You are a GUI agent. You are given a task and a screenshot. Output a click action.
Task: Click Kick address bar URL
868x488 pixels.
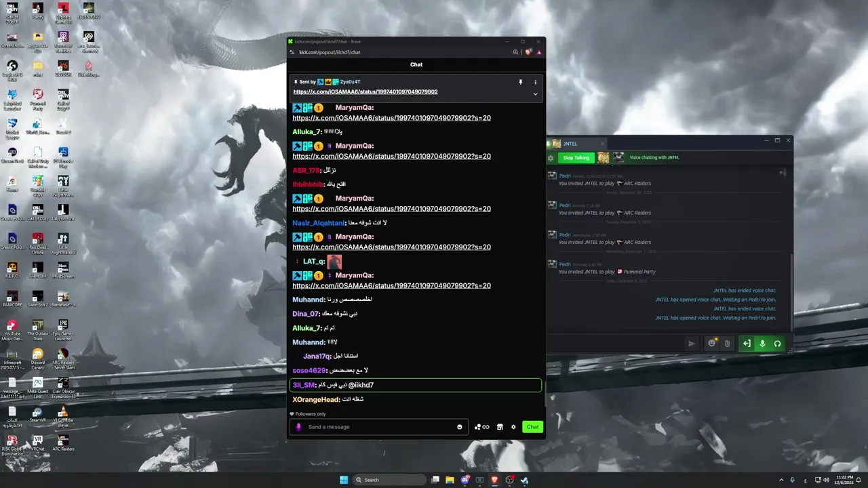pyautogui.click(x=330, y=52)
